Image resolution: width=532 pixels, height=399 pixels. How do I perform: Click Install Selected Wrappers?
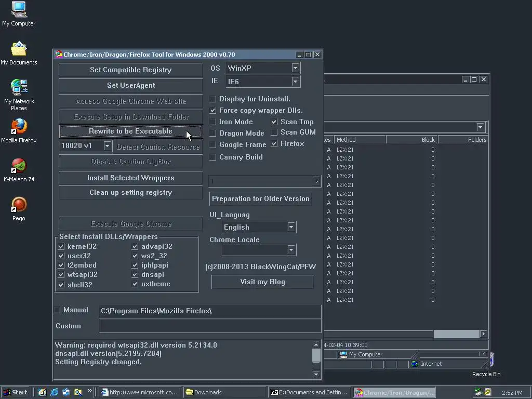pyautogui.click(x=130, y=178)
